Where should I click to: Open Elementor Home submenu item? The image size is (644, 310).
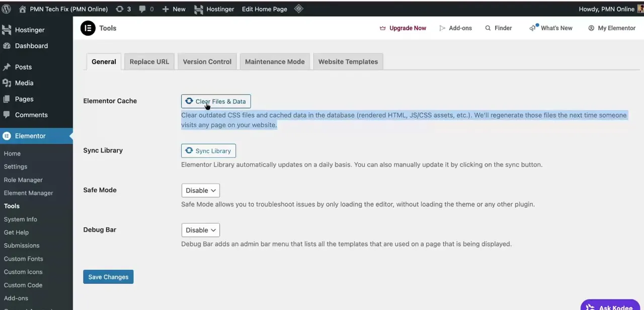(12, 153)
